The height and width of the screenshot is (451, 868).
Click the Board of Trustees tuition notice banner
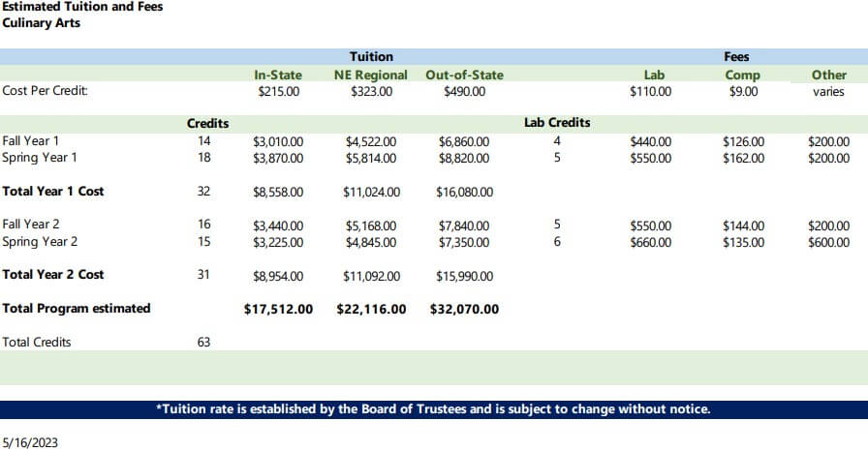[x=433, y=409]
